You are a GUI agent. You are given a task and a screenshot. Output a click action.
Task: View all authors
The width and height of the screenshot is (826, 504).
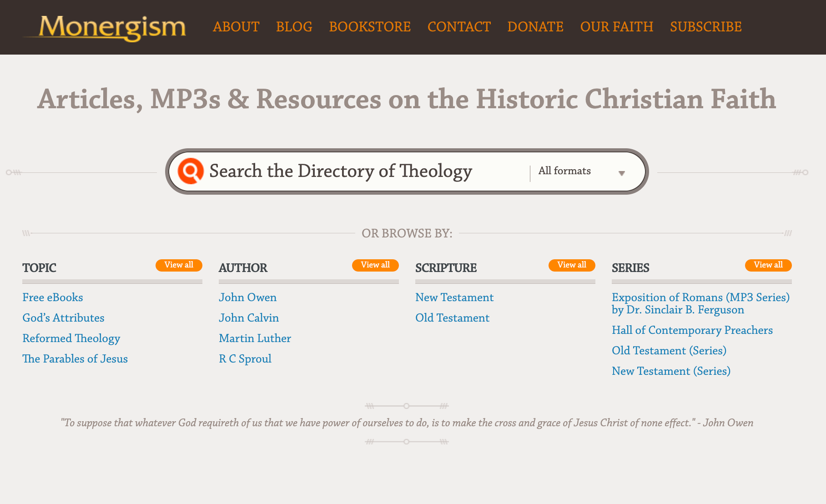375,265
